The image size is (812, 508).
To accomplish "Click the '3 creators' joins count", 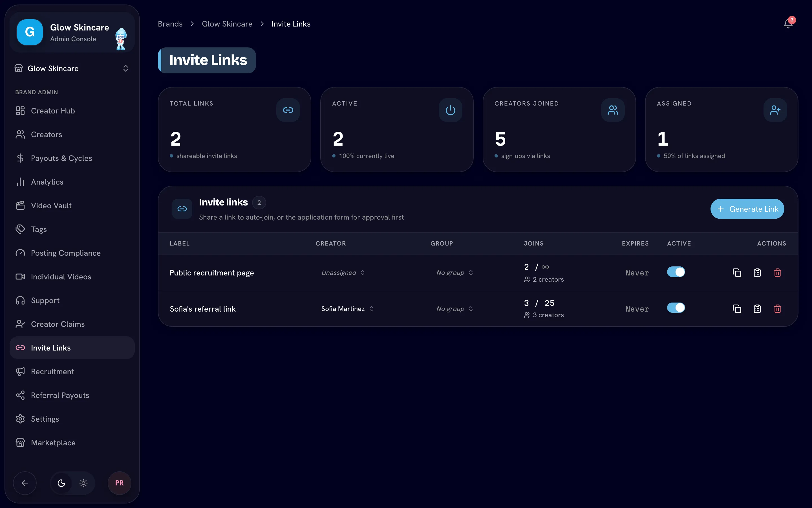I will coord(544,315).
